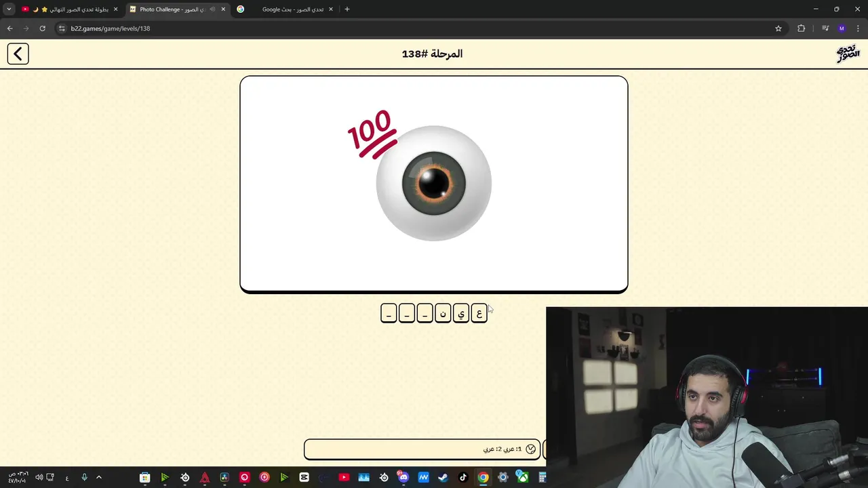This screenshot has height=488, width=868.
Task: Open Calculator from the taskbar
Action: pos(542,478)
